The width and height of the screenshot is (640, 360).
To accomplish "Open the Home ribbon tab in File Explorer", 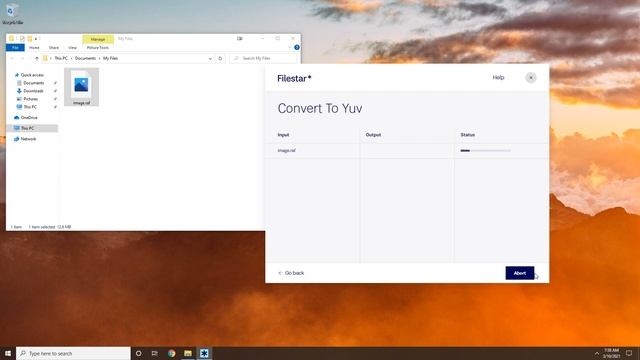I will click(x=34, y=48).
